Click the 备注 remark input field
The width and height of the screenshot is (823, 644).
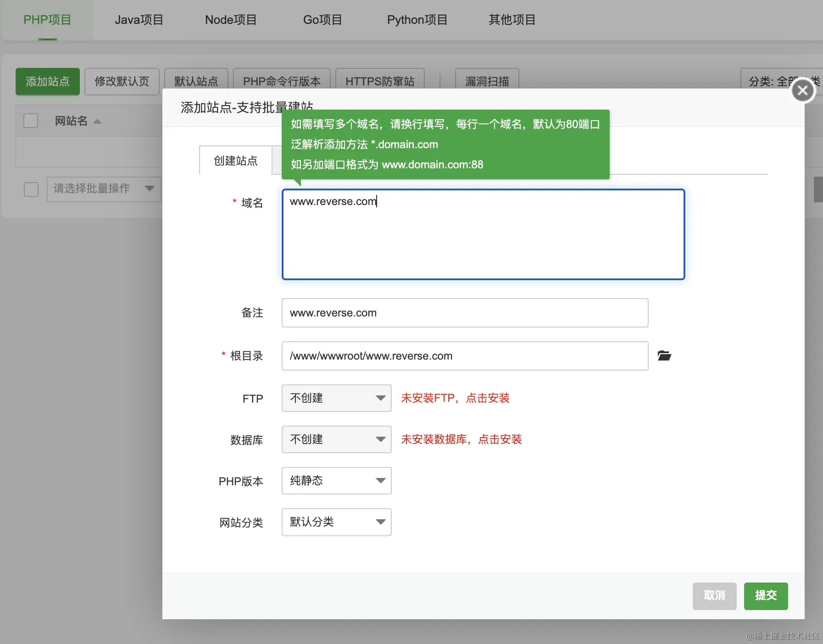465,313
